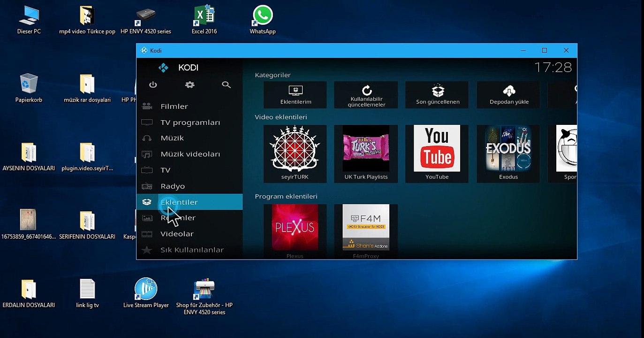Select TV programları in the sidebar

(189, 123)
